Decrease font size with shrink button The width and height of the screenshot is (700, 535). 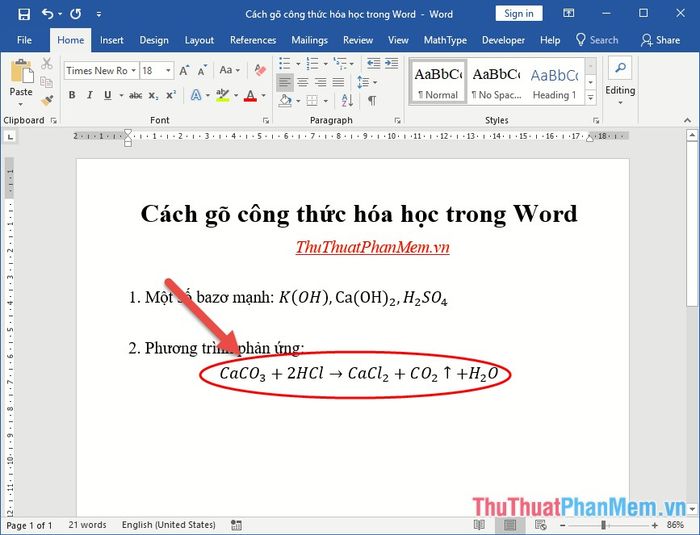pos(202,71)
